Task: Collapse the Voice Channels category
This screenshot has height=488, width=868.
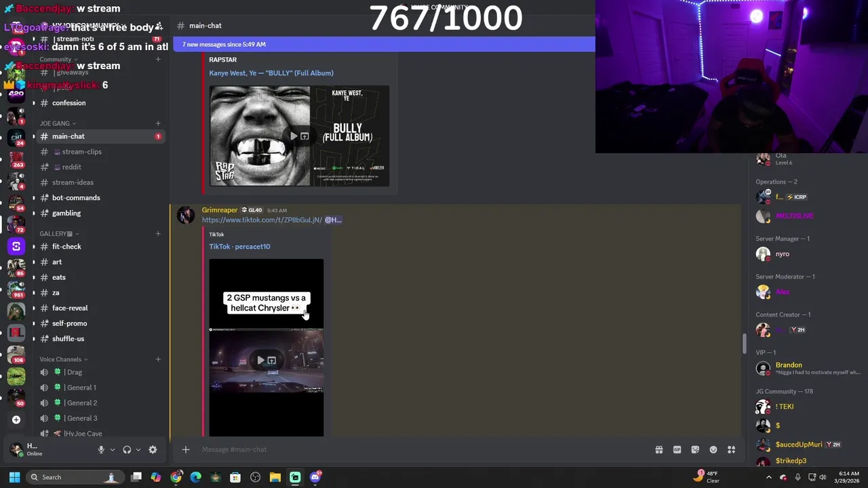Action: pyautogui.click(x=63, y=359)
